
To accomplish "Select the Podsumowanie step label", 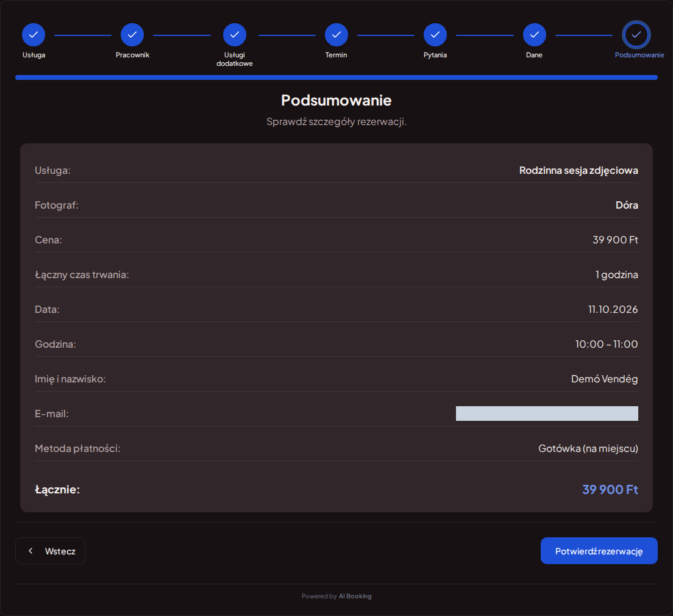I will pyautogui.click(x=639, y=55).
